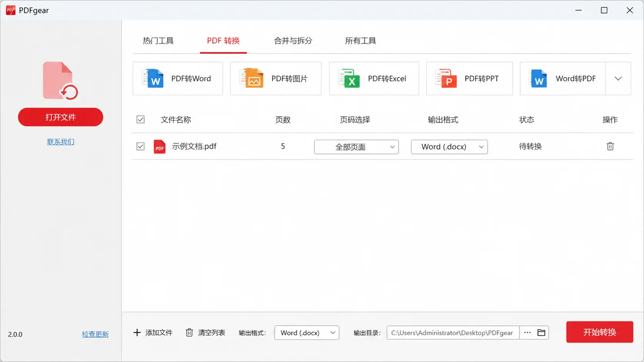Image resolution: width=644 pixels, height=362 pixels.
Task: Click the 页数 column header
Action: 283,120
